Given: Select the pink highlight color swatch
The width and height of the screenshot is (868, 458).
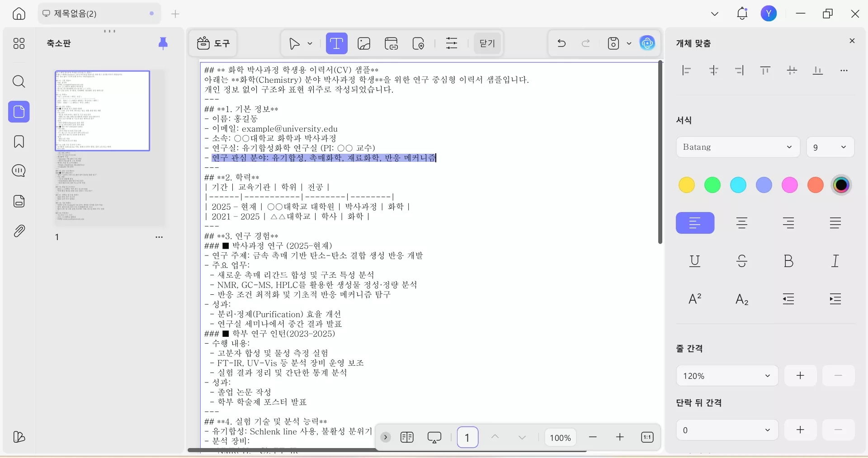Looking at the screenshot, I should tap(789, 185).
